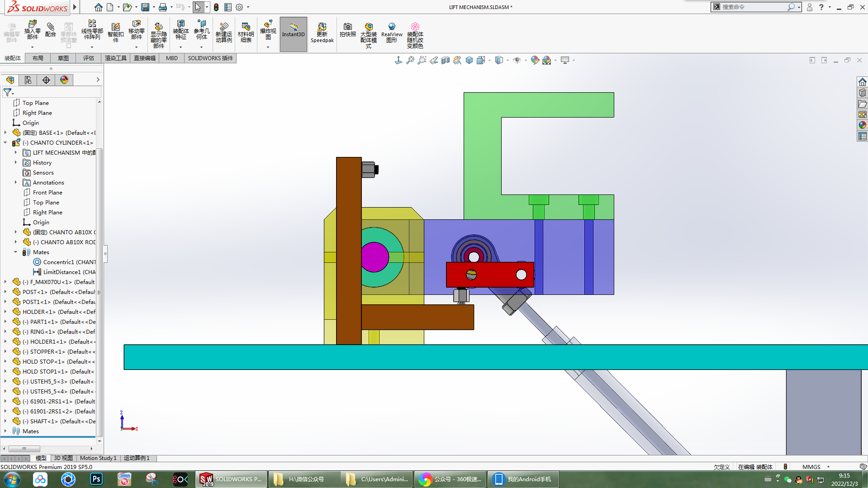Click the New document icon
This screenshot has height=488, width=868.
pyautogui.click(x=110, y=7)
